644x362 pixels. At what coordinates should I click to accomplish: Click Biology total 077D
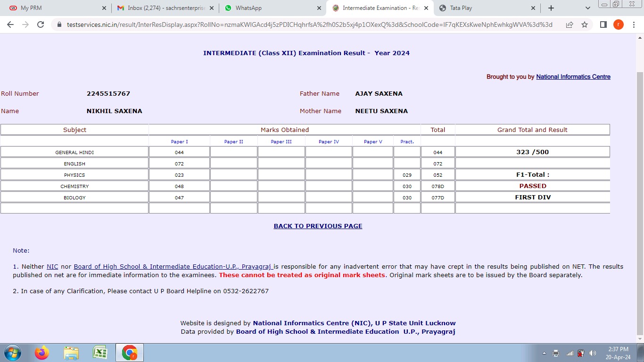[438, 198]
